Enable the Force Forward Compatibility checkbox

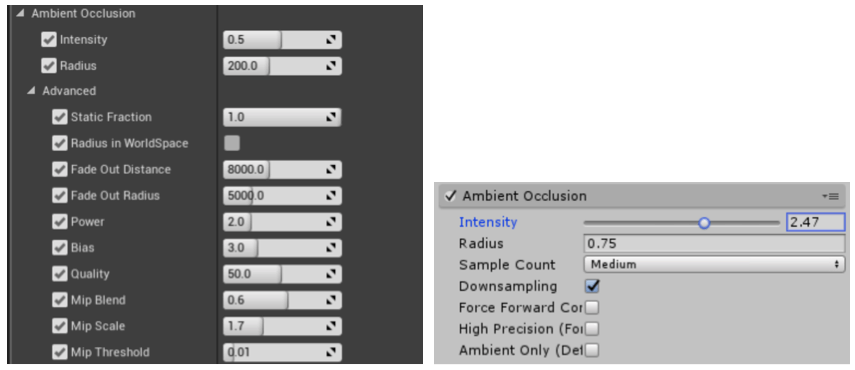[x=592, y=307]
